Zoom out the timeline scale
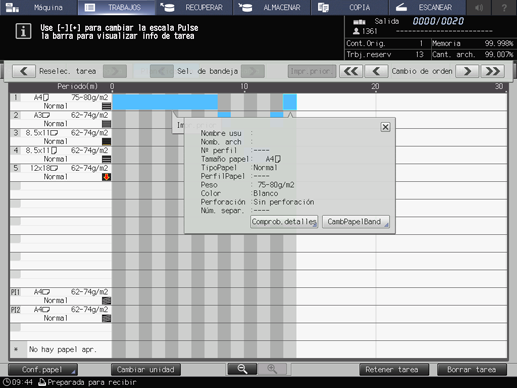Image resolution: width=517 pixels, height=388 pixels. (242, 369)
